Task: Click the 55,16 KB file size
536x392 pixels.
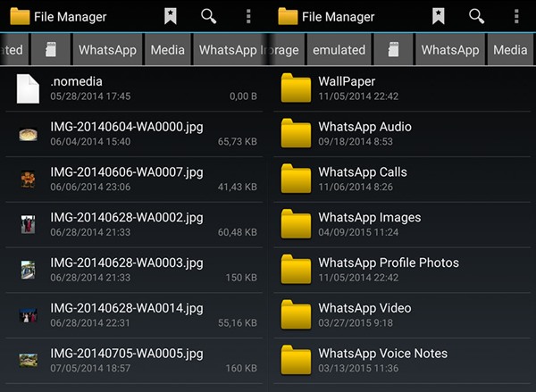Action: click(238, 323)
